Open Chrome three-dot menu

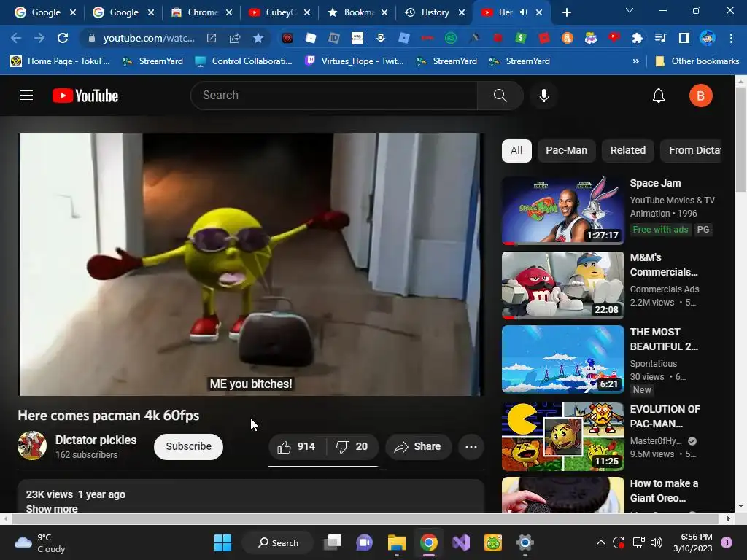click(x=731, y=38)
